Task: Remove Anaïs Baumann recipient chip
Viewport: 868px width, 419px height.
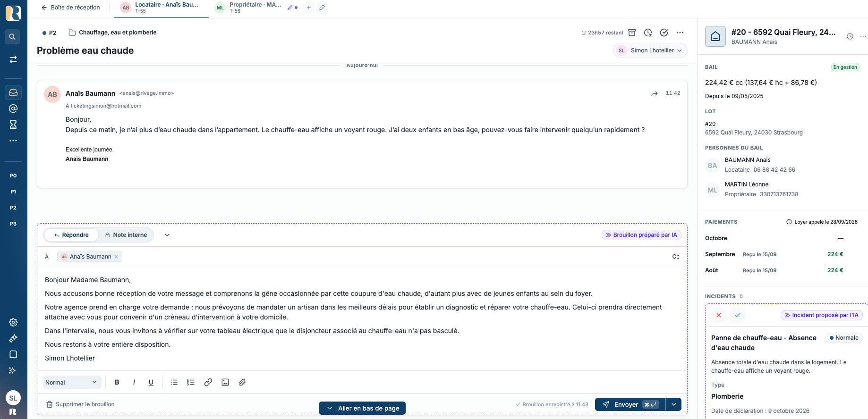Action: tap(116, 257)
